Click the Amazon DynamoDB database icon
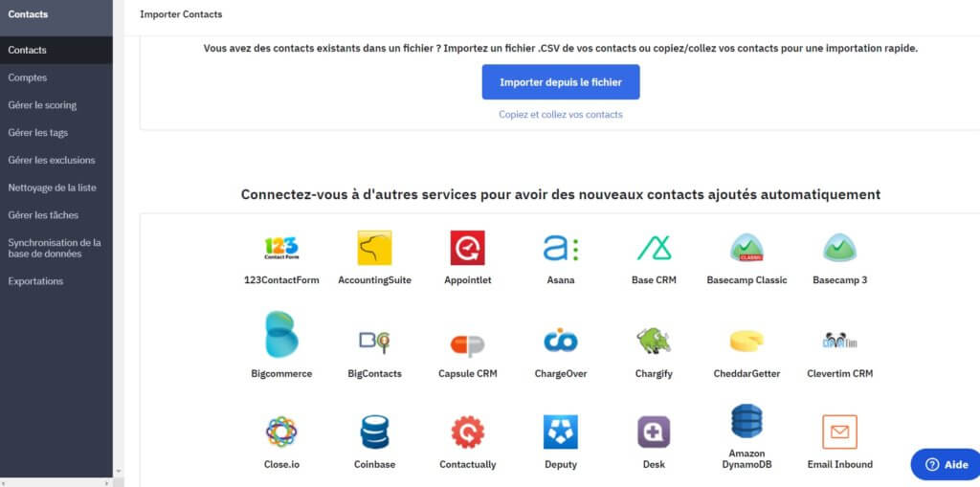The image size is (980, 487). pyautogui.click(x=746, y=421)
